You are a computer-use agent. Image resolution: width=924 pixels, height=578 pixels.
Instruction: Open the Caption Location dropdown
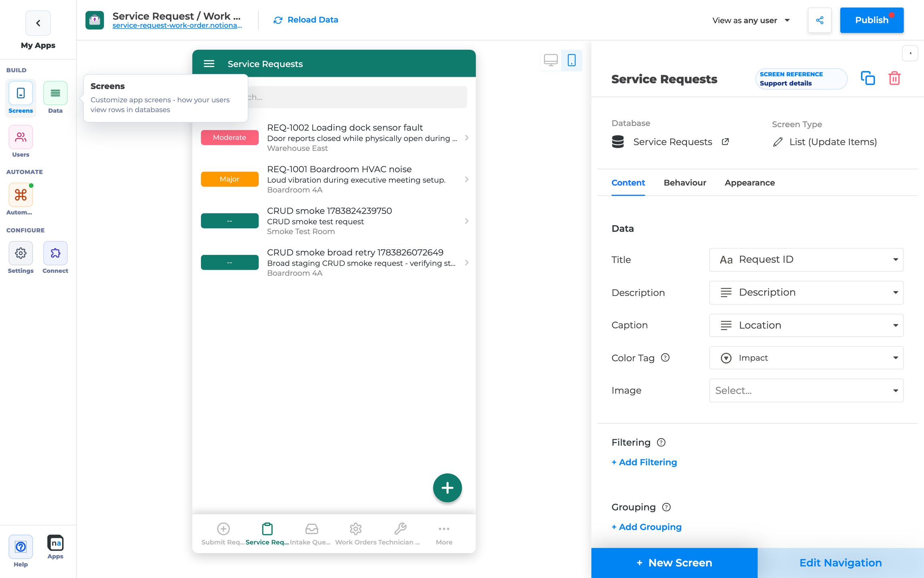806,325
